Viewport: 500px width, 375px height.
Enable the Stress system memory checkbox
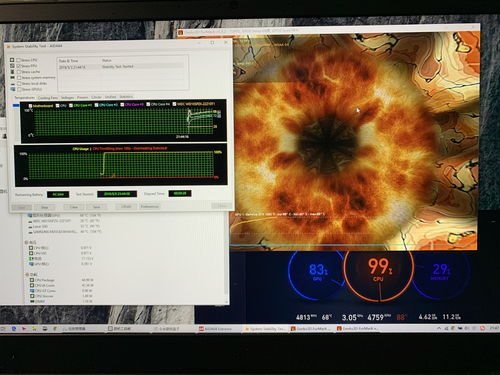(x=19, y=78)
